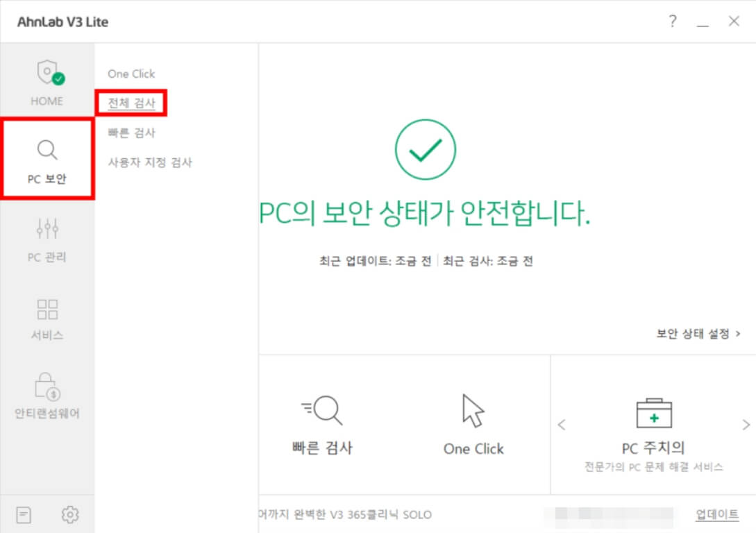This screenshot has height=533, width=756.
Task: Open the HOME section in the sidebar
Action: (x=47, y=82)
